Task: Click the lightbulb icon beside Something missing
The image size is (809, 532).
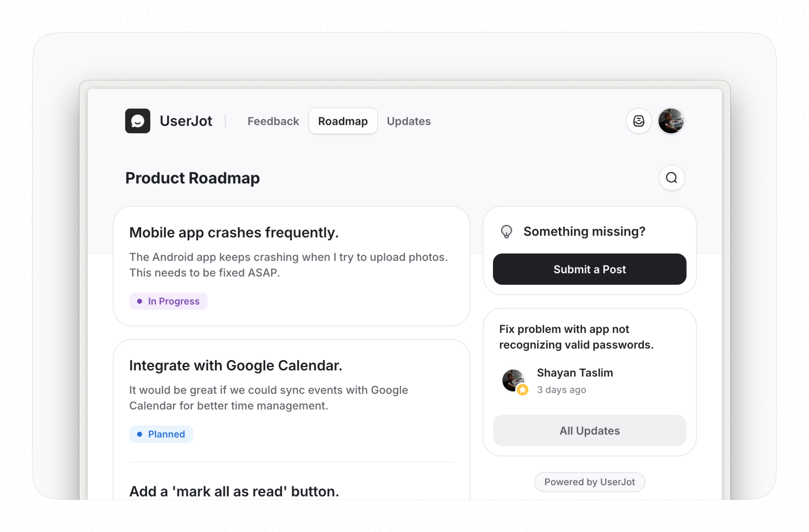Action: 506,232
